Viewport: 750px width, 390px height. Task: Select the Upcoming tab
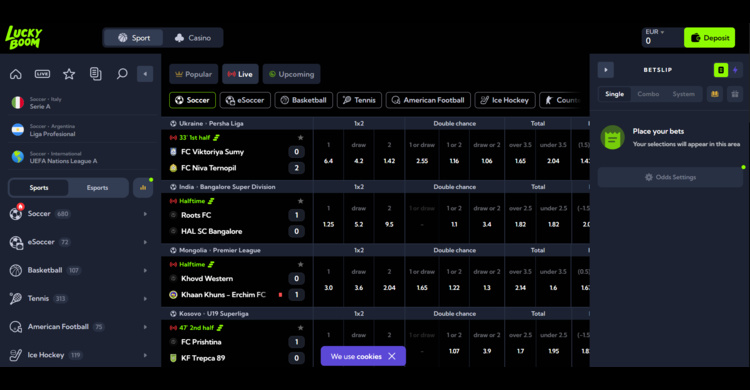coord(291,74)
